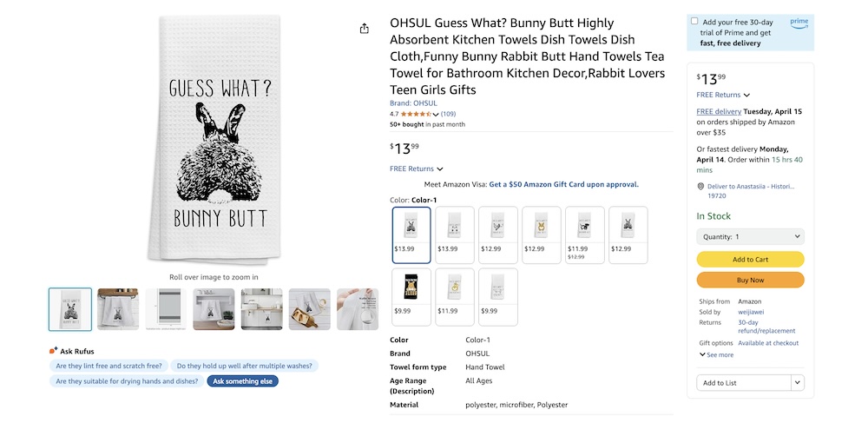868x423 pixels.
Task: Enable the free 30-day Prime trial checkbox
Action: (x=694, y=21)
